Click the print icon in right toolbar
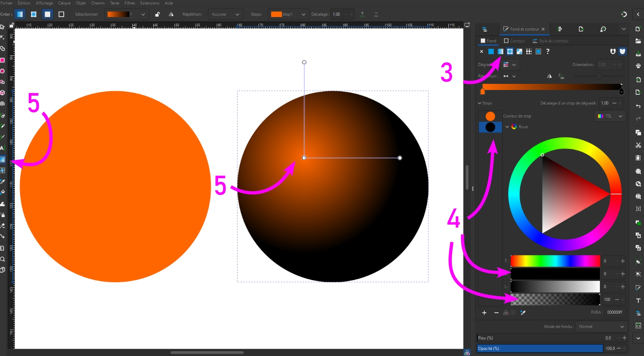Viewport: 644px width, 356px height. [x=638, y=66]
